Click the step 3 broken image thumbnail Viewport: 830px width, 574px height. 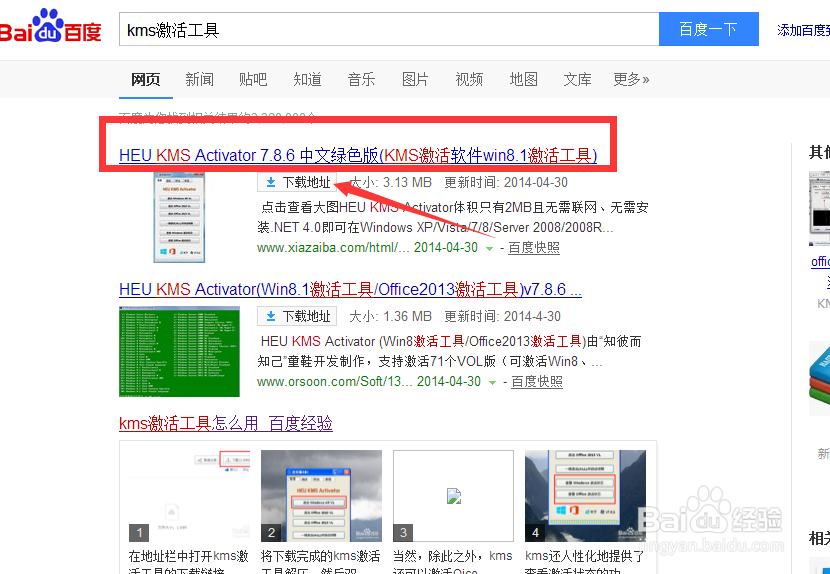[x=453, y=496]
